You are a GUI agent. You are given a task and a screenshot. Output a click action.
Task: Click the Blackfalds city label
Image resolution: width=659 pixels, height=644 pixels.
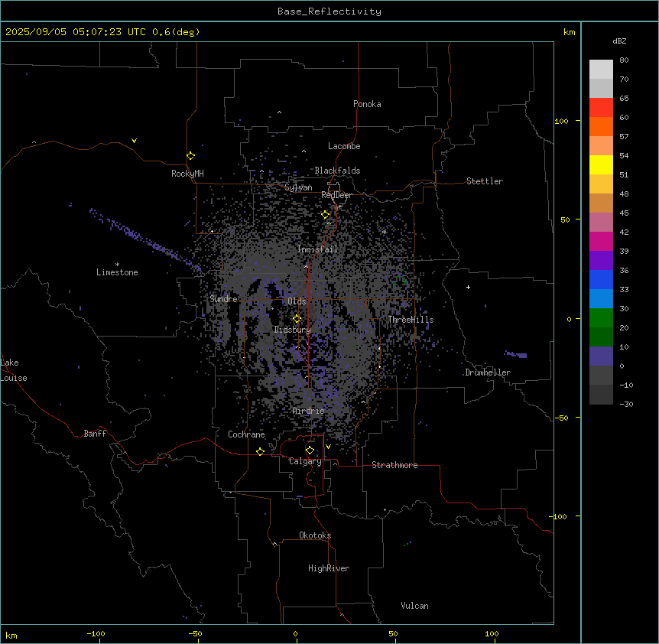pos(337,171)
